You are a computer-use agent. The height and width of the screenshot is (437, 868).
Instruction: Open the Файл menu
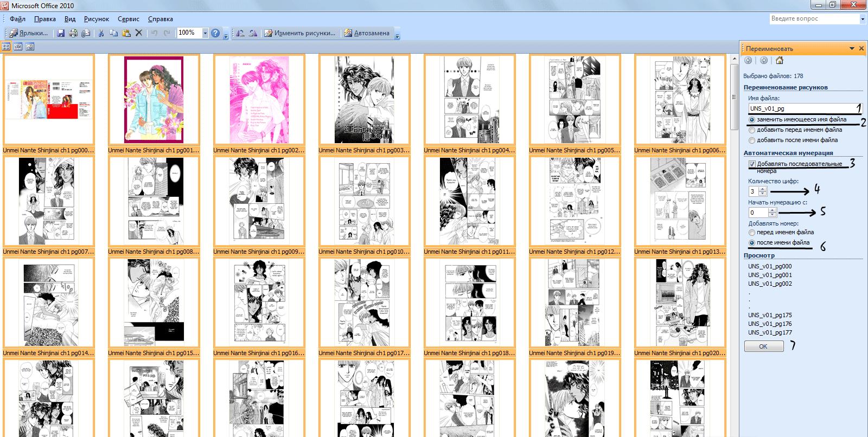pyautogui.click(x=18, y=19)
